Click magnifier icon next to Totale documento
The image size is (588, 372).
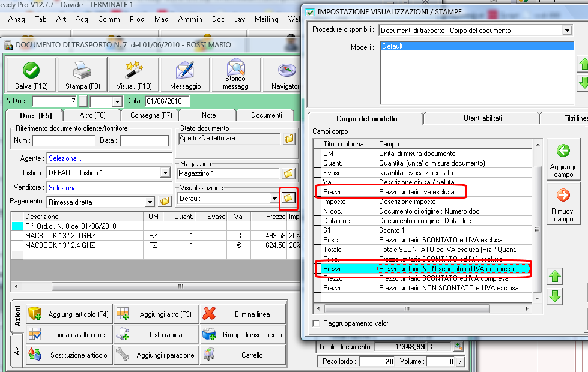(x=458, y=347)
